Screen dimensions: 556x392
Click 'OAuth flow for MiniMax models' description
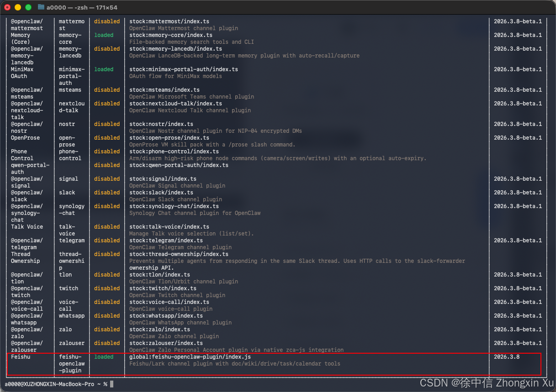(x=175, y=76)
